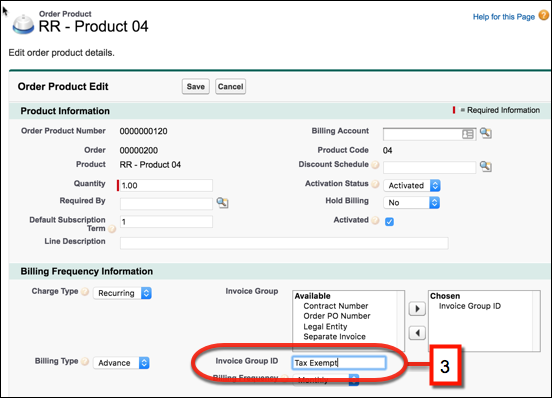Click into the Required By field
The image size is (552, 398).
pos(166,203)
